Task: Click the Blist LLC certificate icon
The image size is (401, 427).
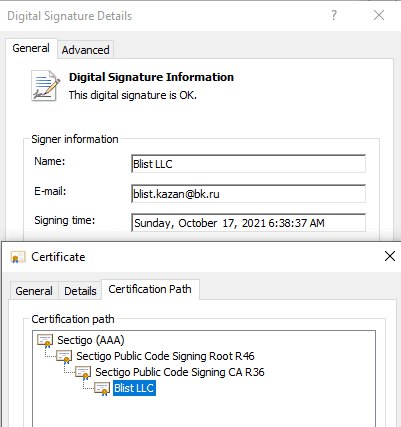Action: pos(102,388)
